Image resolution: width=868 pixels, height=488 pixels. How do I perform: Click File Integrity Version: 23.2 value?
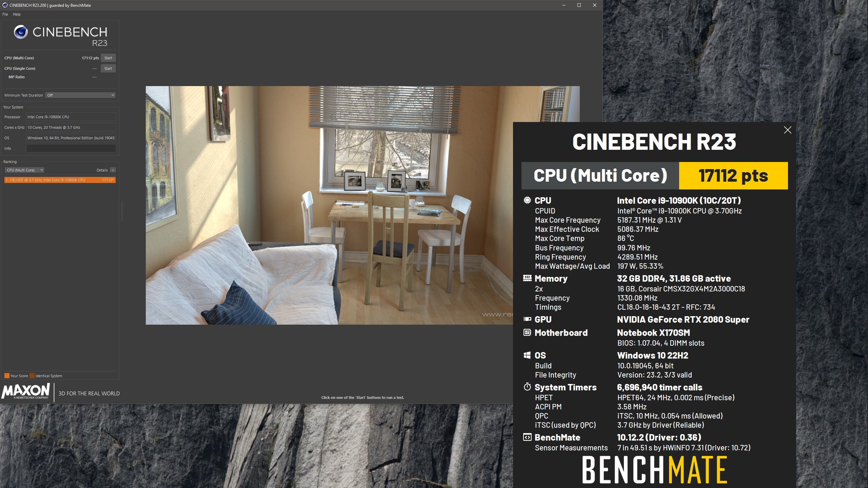point(654,375)
